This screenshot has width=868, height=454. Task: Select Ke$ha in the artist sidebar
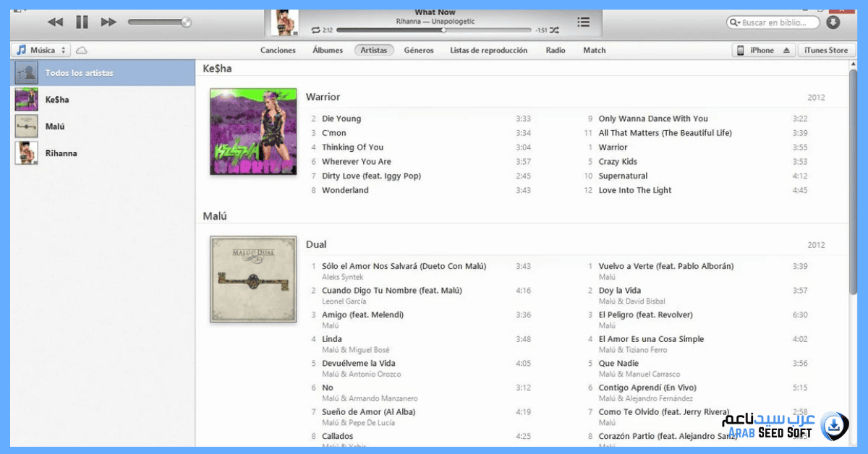[57, 100]
